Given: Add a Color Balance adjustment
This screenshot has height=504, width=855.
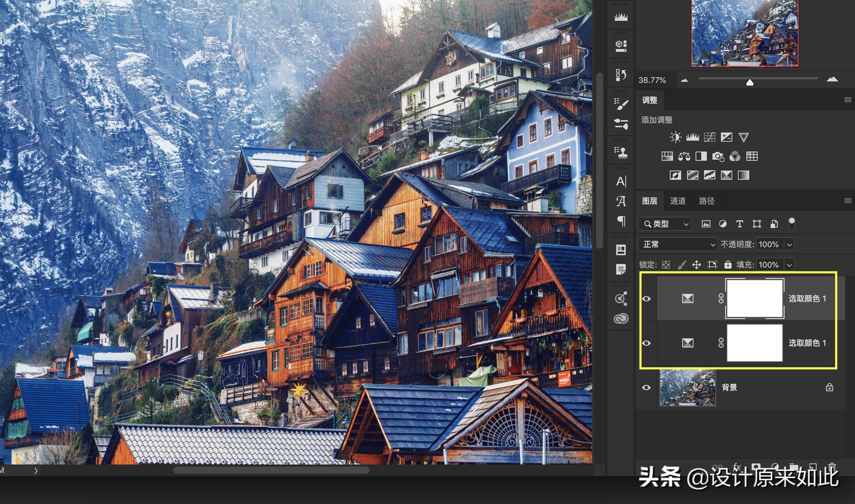Looking at the screenshot, I should pos(684,156).
